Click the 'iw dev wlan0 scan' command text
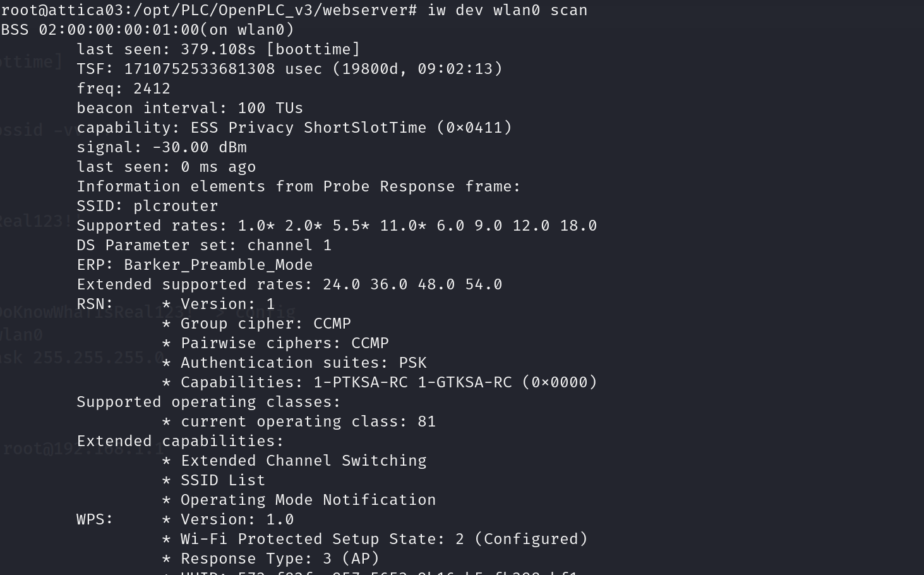924x575 pixels. tap(507, 10)
